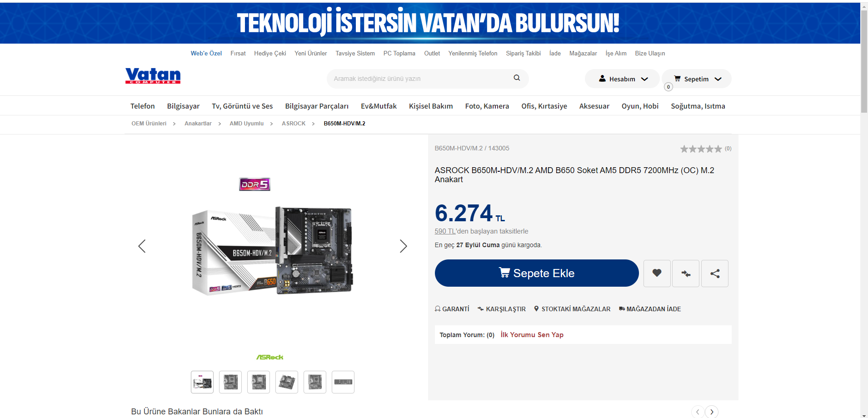Go to Anakartlar breadcrumb

(x=198, y=124)
